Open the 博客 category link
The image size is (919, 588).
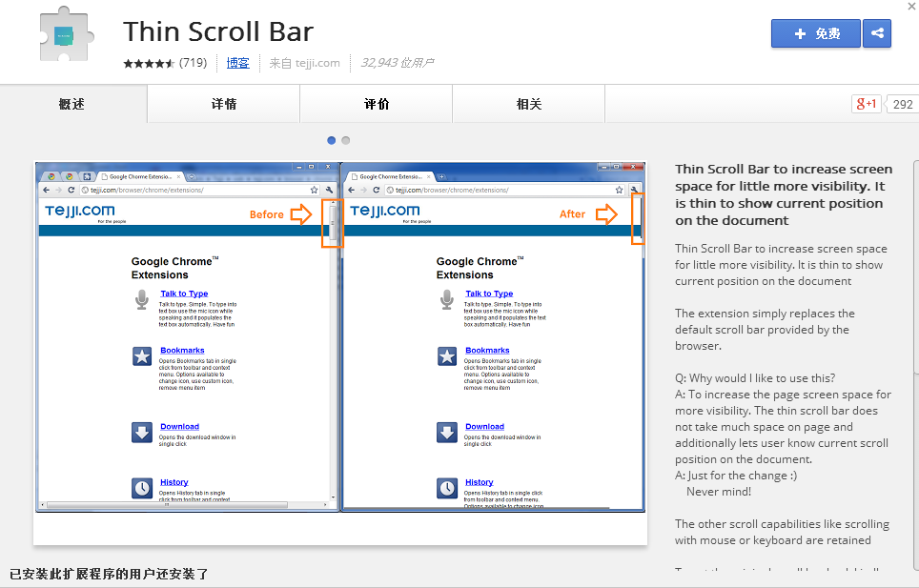pyautogui.click(x=237, y=63)
